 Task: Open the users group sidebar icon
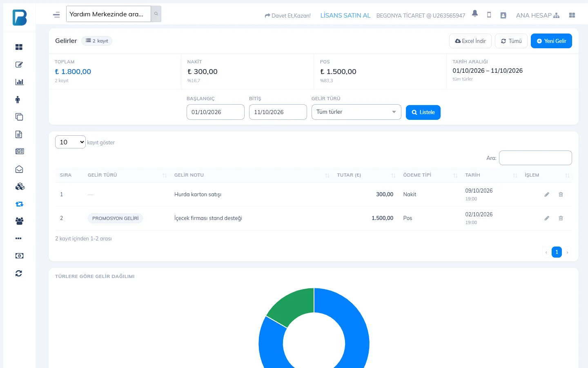(x=19, y=221)
